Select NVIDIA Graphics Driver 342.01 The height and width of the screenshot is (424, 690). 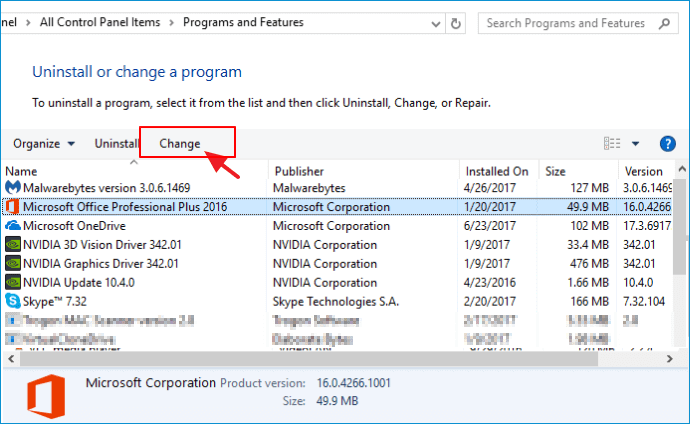click(x=101, y=263)
